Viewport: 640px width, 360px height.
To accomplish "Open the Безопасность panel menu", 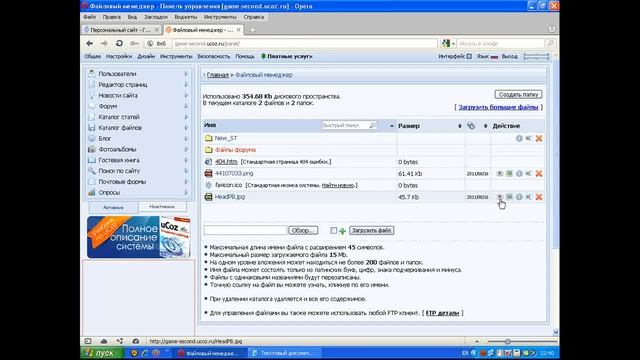I will [214, 56].
